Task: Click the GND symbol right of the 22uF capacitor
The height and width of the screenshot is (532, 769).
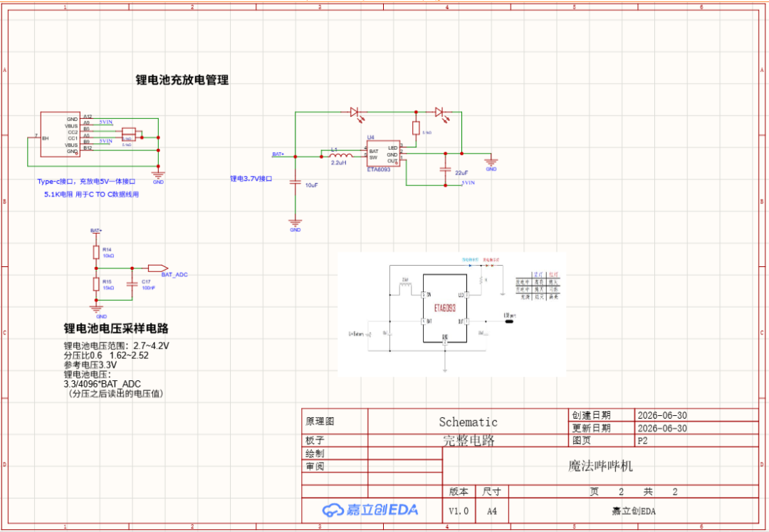Action: click(491, 162)
